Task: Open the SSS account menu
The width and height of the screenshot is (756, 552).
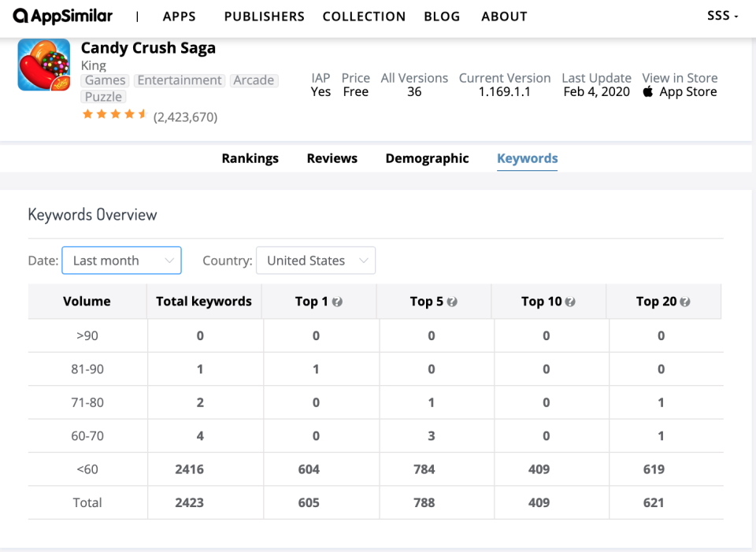Action: coord(722,16)
